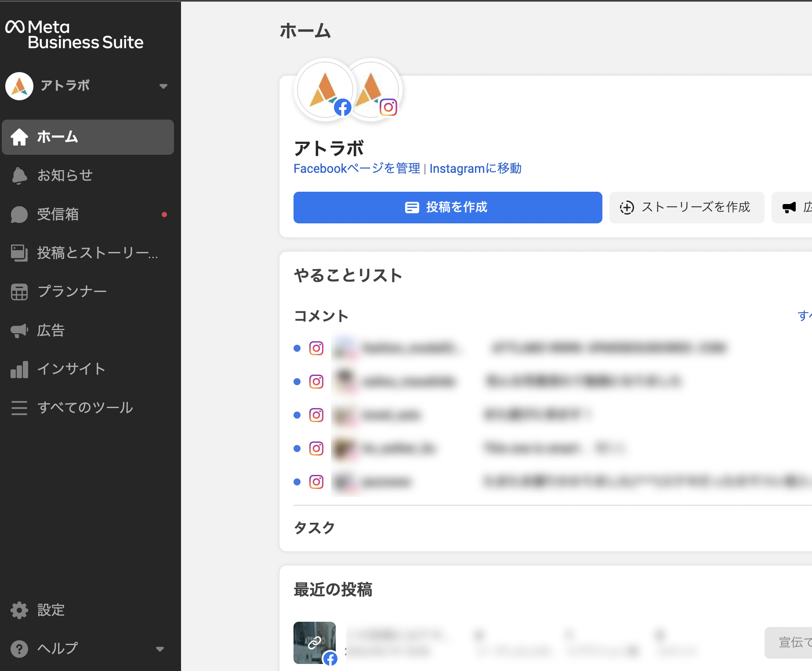Click the 設定 gear icon
Image resolution: width=812 pixels, height=671 pixels.
click(x=19, y=610)
